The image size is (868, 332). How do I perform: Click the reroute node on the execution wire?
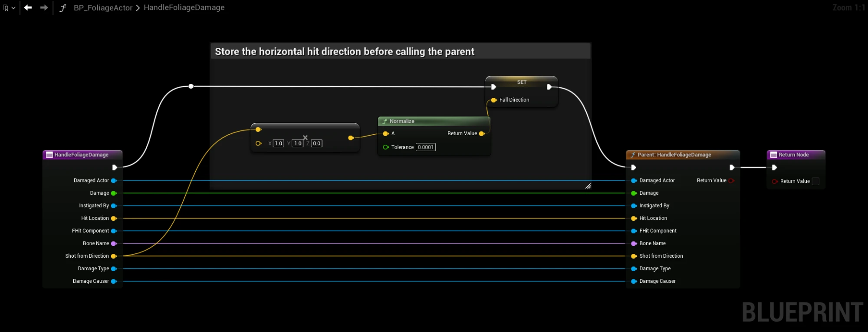(191, 86)
